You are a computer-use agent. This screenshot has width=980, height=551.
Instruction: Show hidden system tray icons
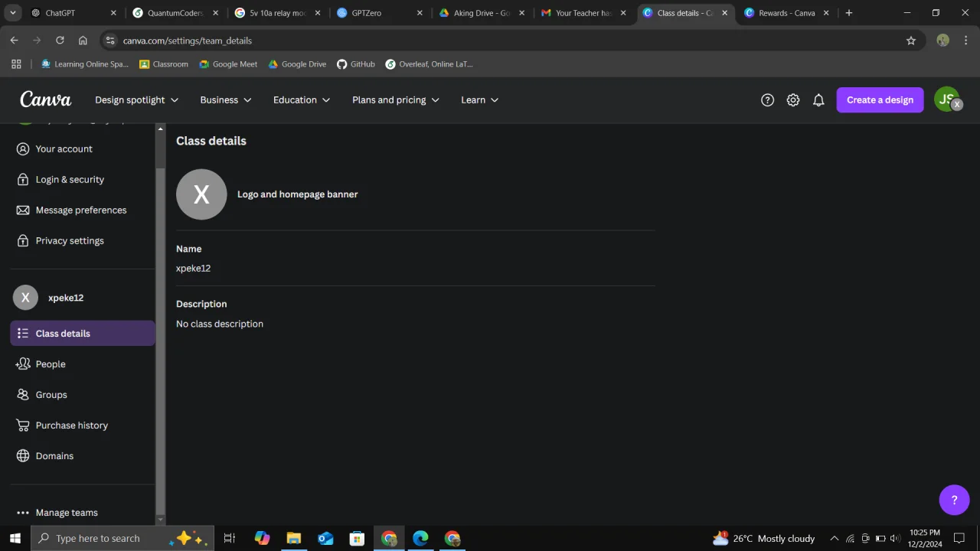pyautogui.click(x=835, y=538)
